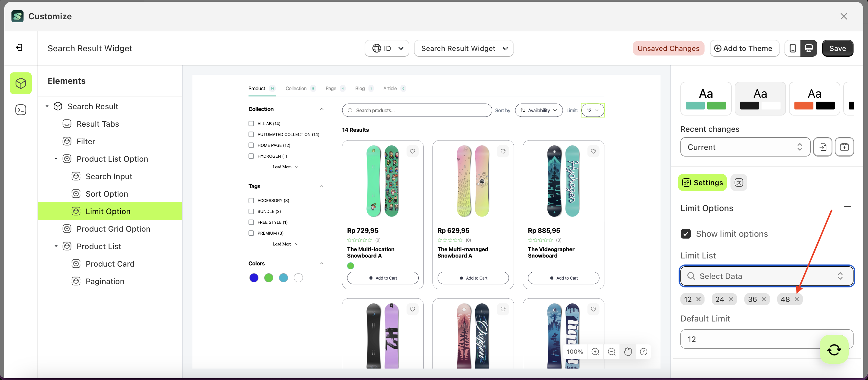Enable the PREMIUM tag filter
The width and height of the screenshot is (868, 380).
[x=251, y=233]
